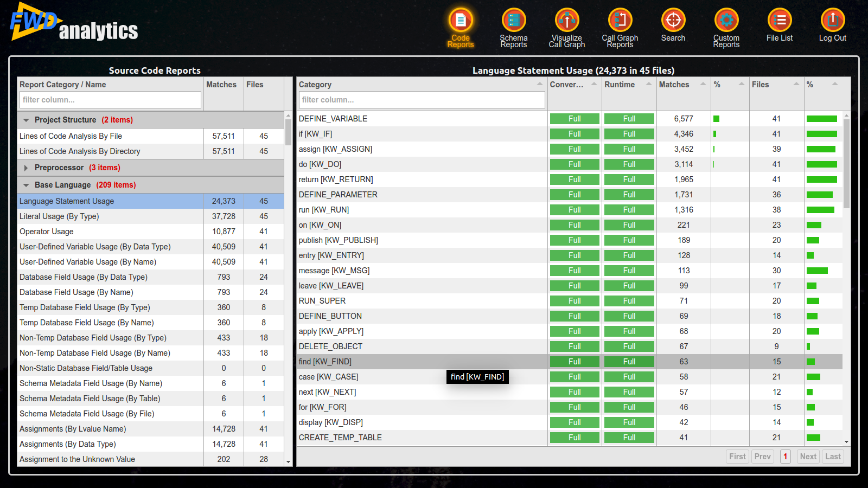Collapse the Project Structure group
The image size is (868, 488).
point(26,120)
